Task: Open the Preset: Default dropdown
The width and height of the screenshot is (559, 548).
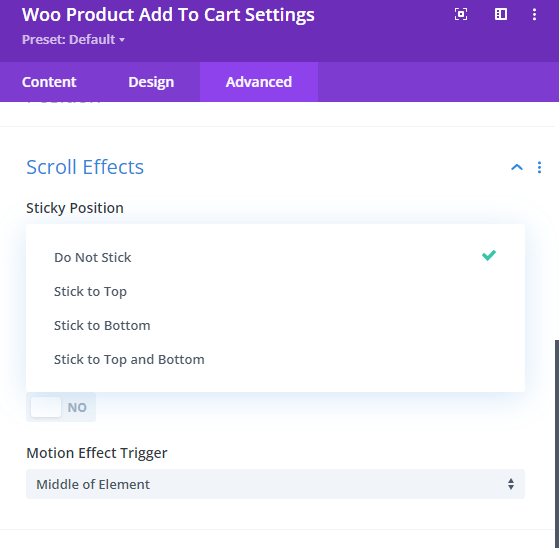Action: point(73,40)
